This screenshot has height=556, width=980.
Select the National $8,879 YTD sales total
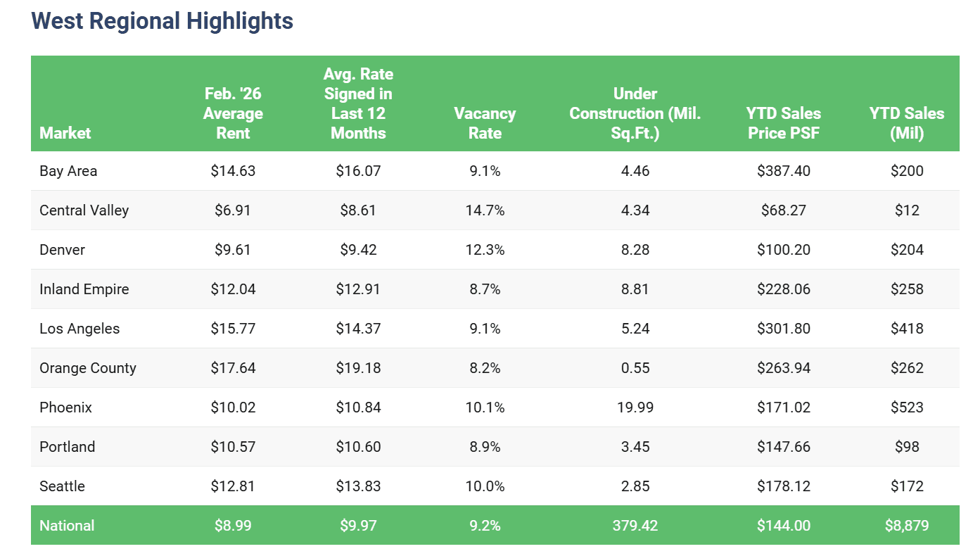tap(906, 526)
